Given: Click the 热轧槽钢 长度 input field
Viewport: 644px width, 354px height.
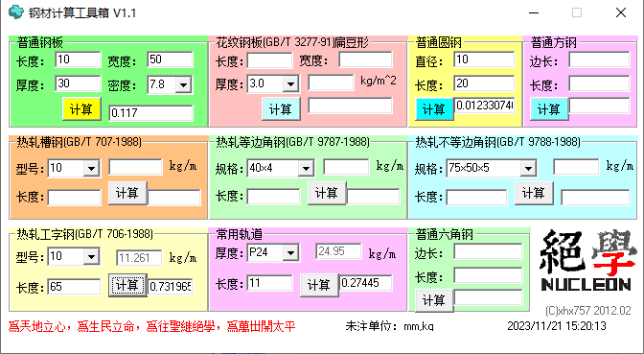Looking at the screenshot, I should pos(75,198).
